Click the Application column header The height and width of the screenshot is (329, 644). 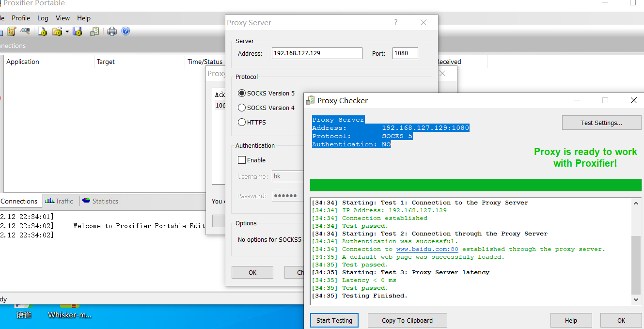48,62
